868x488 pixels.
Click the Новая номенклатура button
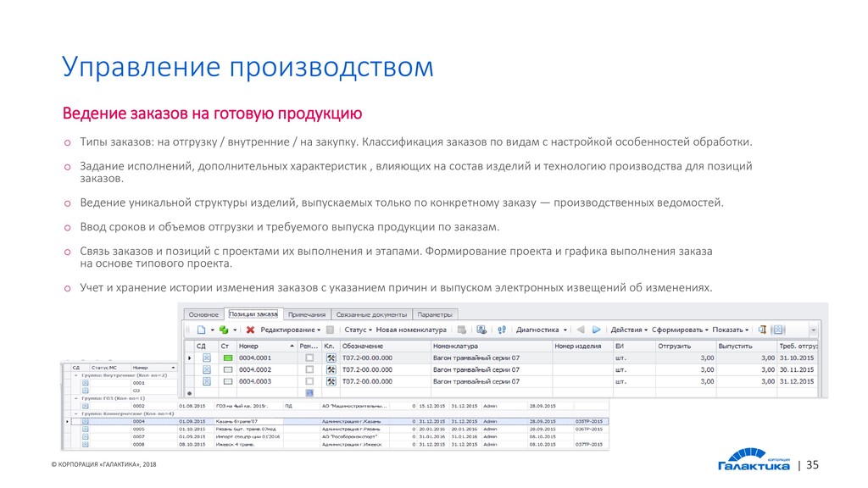point(411,330)
